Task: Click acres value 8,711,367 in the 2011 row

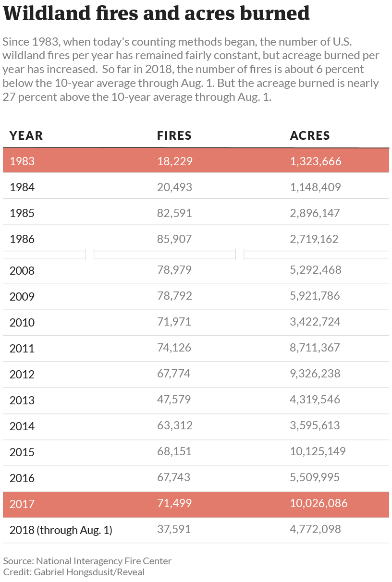Action: pos(315,348)
